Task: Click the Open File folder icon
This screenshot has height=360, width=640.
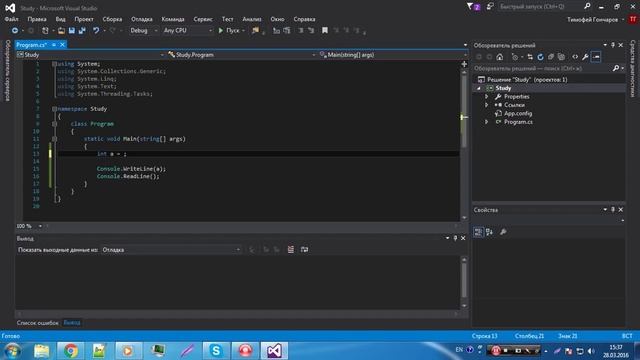Action: (x=61, y=31)
